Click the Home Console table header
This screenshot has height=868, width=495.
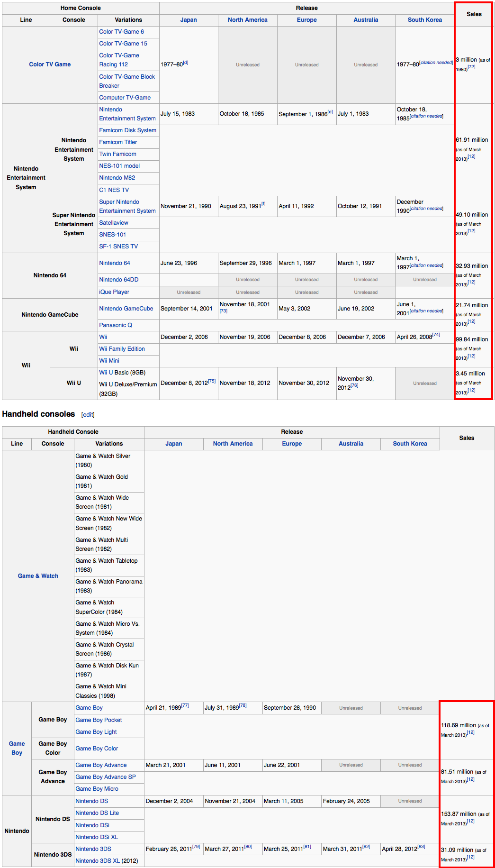pyautogui.click(x=81, y=8)
